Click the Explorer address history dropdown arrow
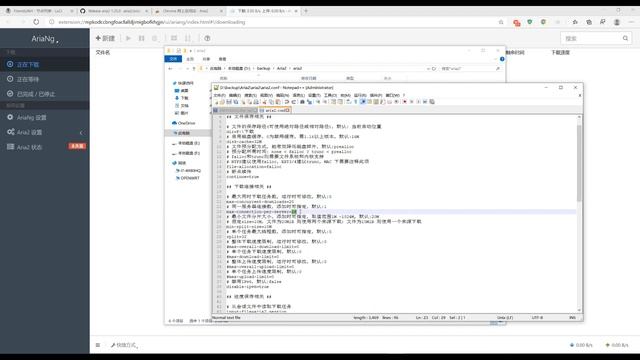This screenshot has height=360, width=640. 428,69
